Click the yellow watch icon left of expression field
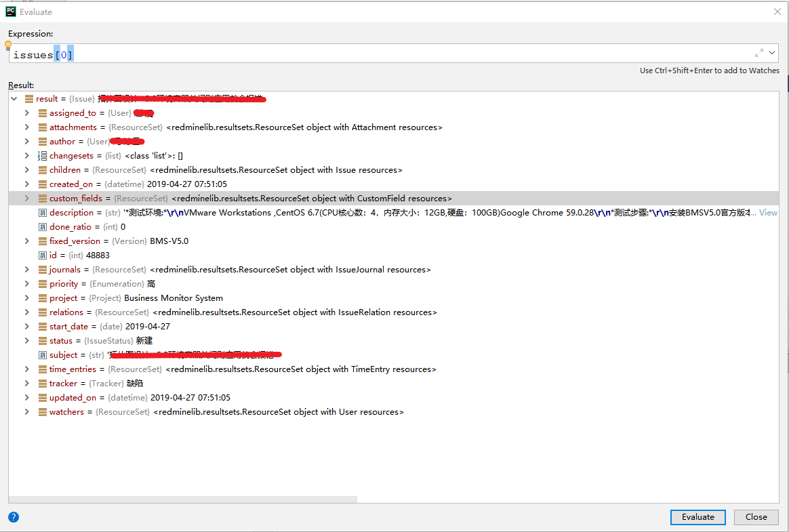The image size is (789, 532). (x=7, y=45)
